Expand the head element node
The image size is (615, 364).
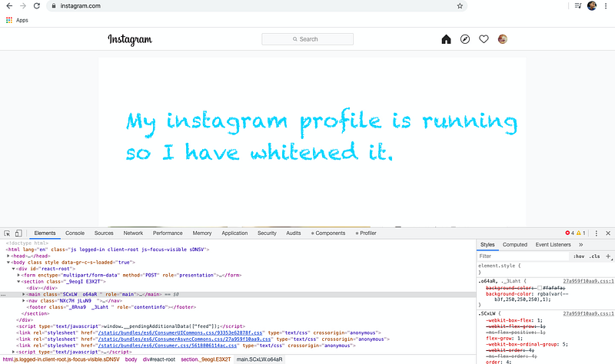8,256
